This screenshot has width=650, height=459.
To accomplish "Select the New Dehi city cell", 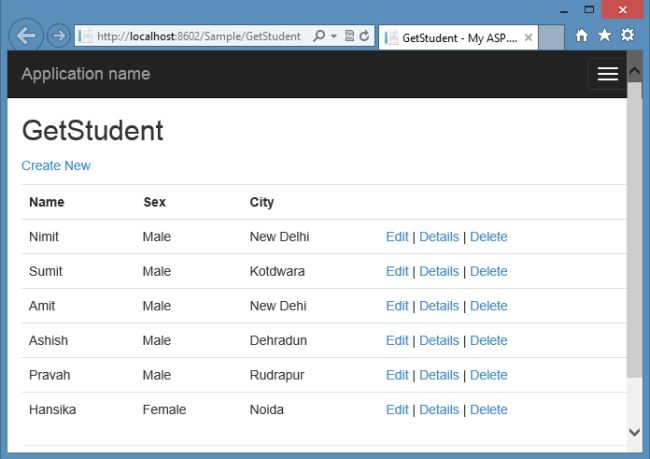I will click(278, 306).
